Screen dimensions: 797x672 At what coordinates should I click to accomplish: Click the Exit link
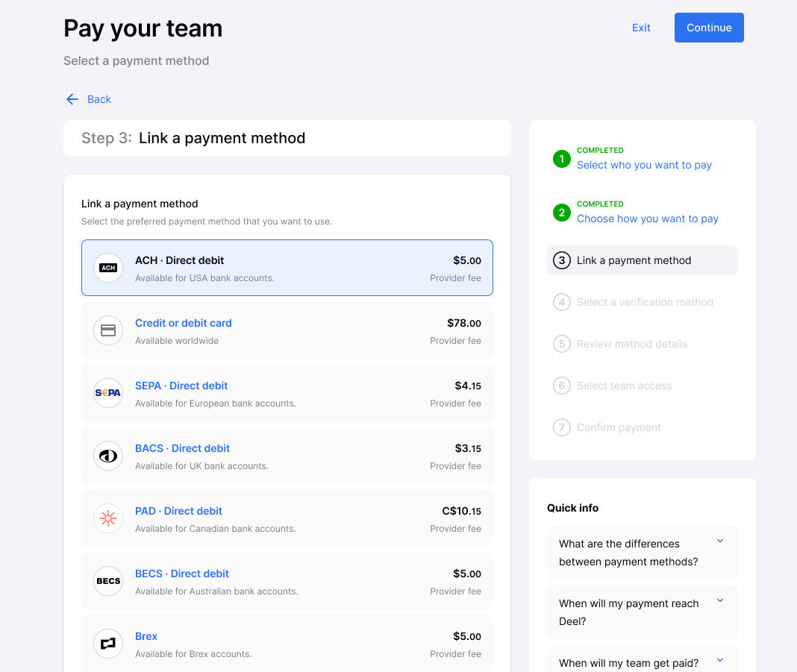[641, 27]
